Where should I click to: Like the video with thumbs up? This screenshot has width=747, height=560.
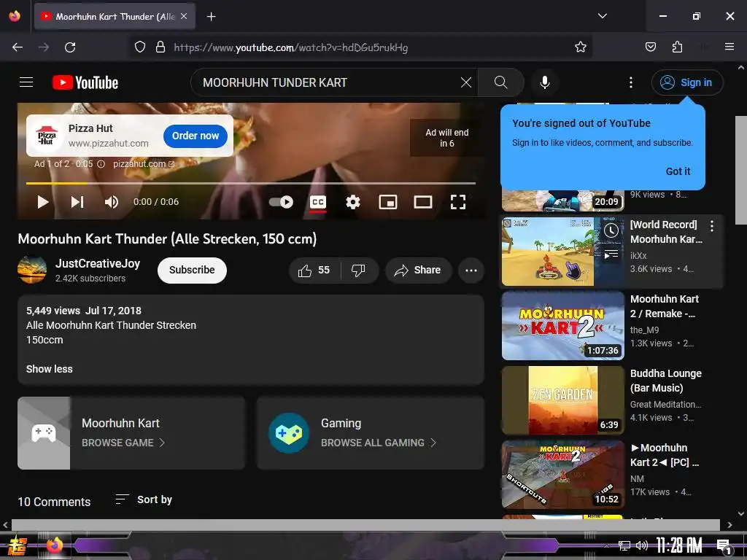coord(314,270)
